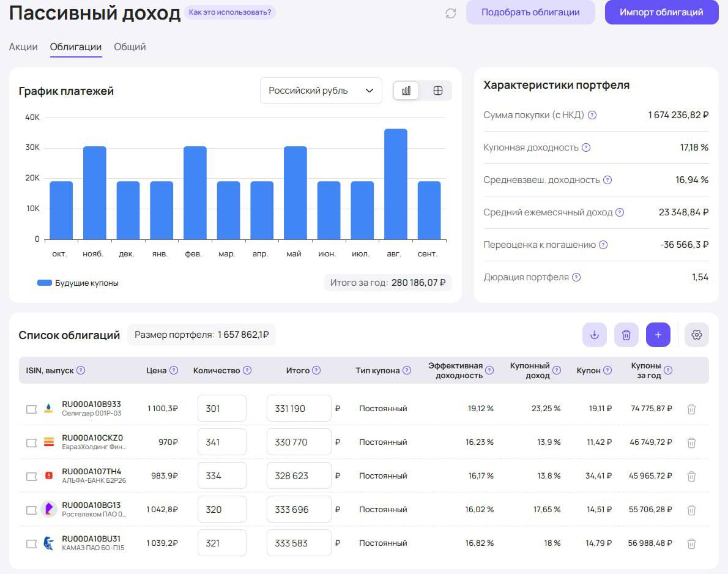Switch to the Общий tab
Image resolution: width=728 pixels, height=574 pixels.
tap(130, 47)
